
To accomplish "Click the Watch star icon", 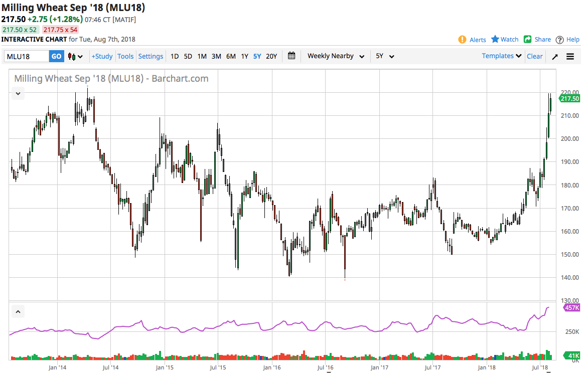I will pos(495,39).
